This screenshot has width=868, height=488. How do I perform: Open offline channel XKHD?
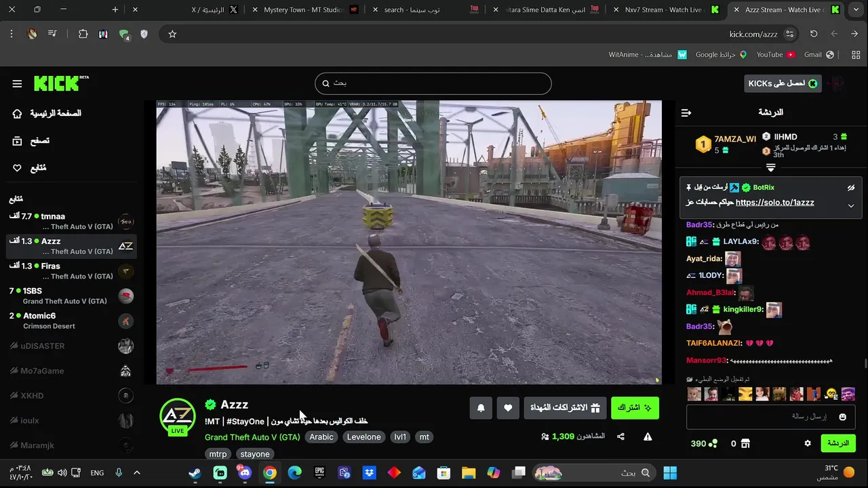71,396
